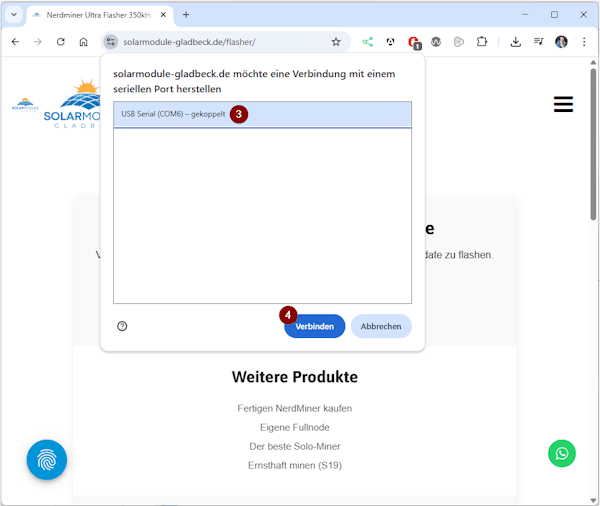The height and width of the screenshot is (506, 600).
Task: Switch to Nerdminer Ultra Flasher tab
Action: click(100, 15)
